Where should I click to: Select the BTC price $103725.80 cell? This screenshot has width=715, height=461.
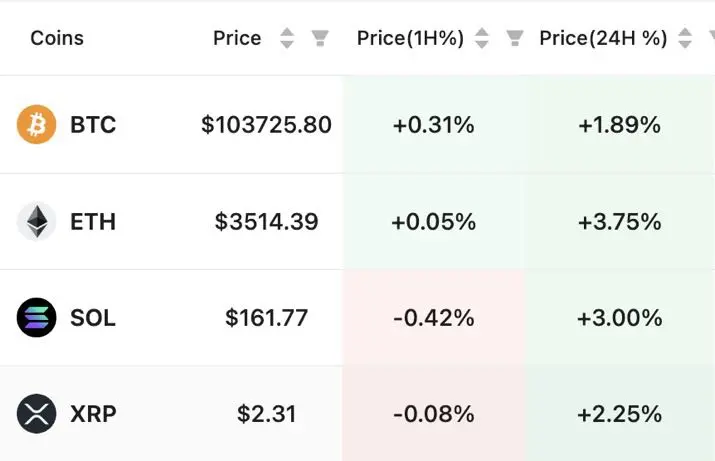(266, 125)
